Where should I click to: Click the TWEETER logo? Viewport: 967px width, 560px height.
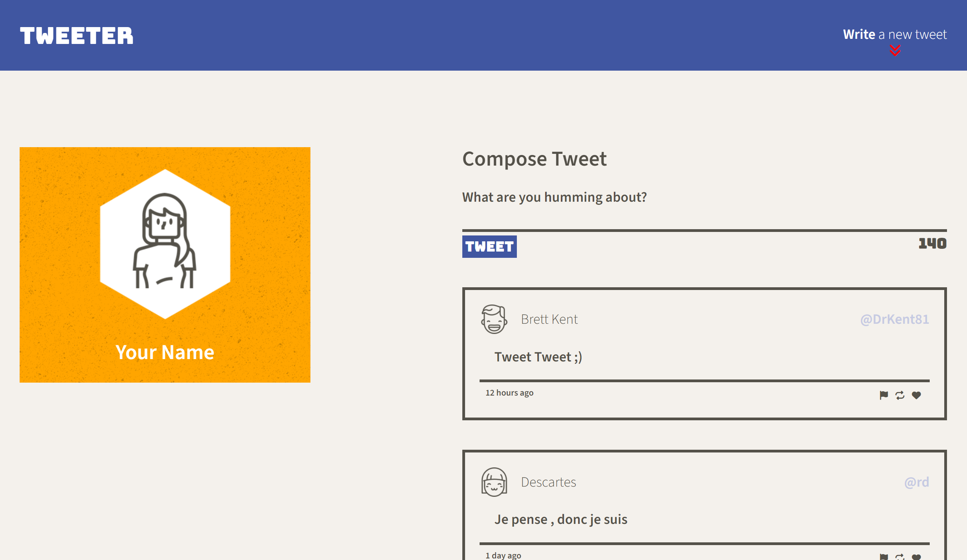[77, 36]
